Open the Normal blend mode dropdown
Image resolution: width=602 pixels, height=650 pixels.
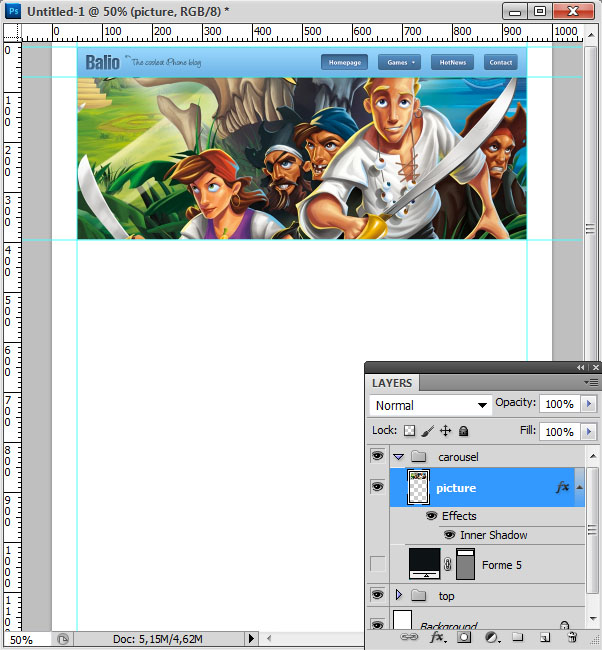(431, 405)
